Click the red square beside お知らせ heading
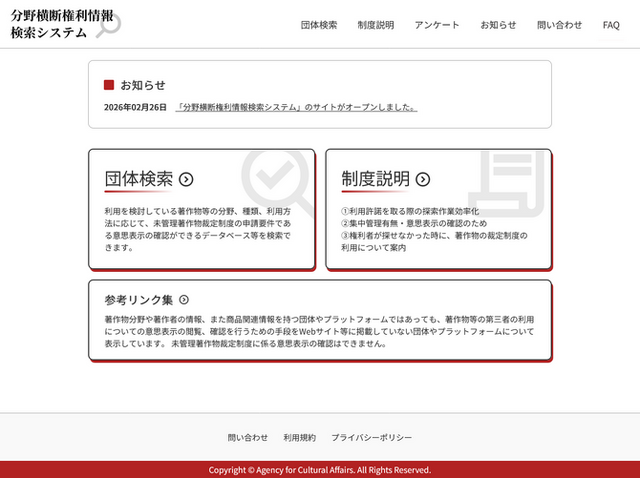 (109, 85)
